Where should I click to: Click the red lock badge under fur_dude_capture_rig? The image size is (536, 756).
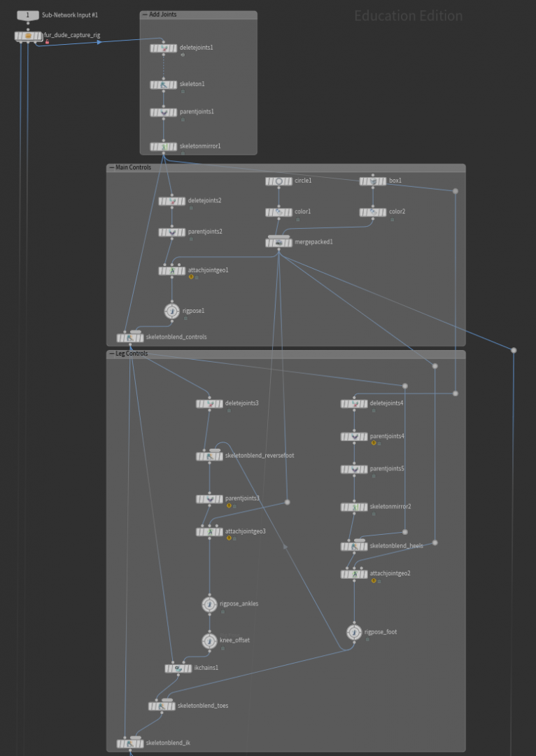click(47, 43)
